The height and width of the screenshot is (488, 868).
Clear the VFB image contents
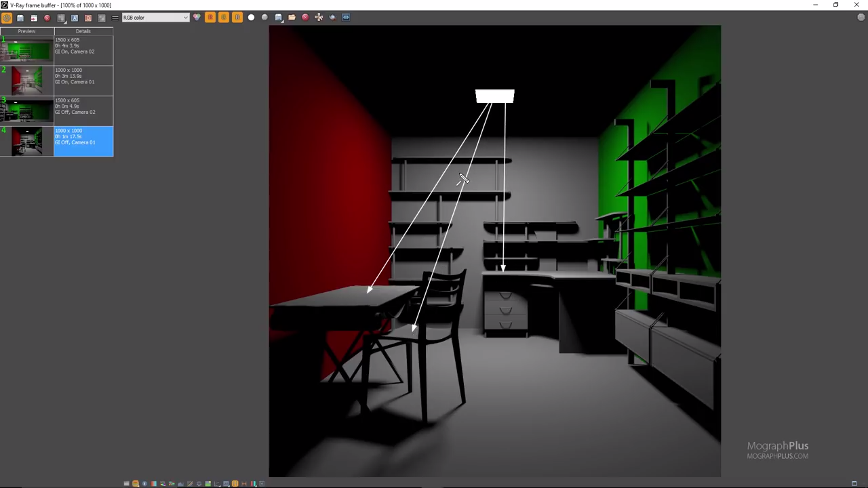tap(305, 17)
